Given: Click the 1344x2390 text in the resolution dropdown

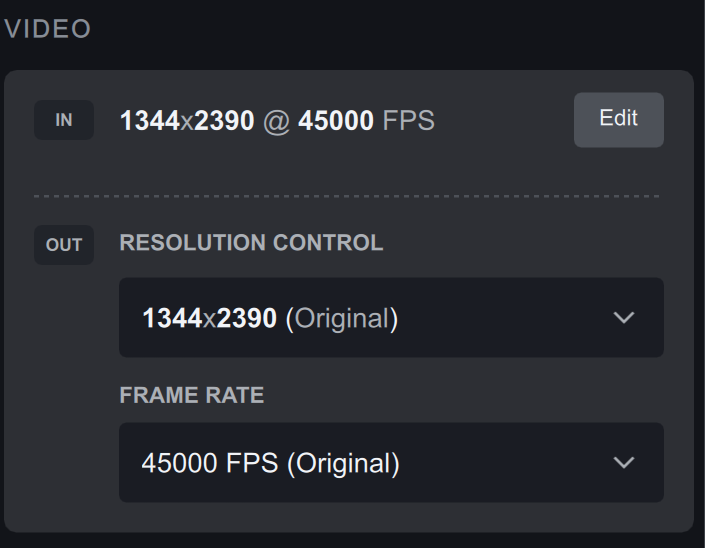Looking at the screenshot, I should coord(209,319).
